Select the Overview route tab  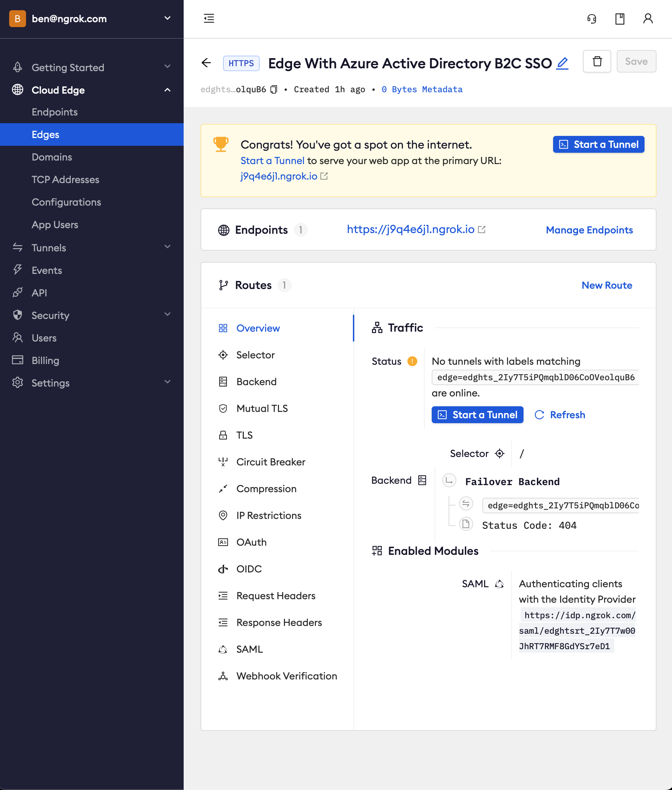(x=277, y=328)
